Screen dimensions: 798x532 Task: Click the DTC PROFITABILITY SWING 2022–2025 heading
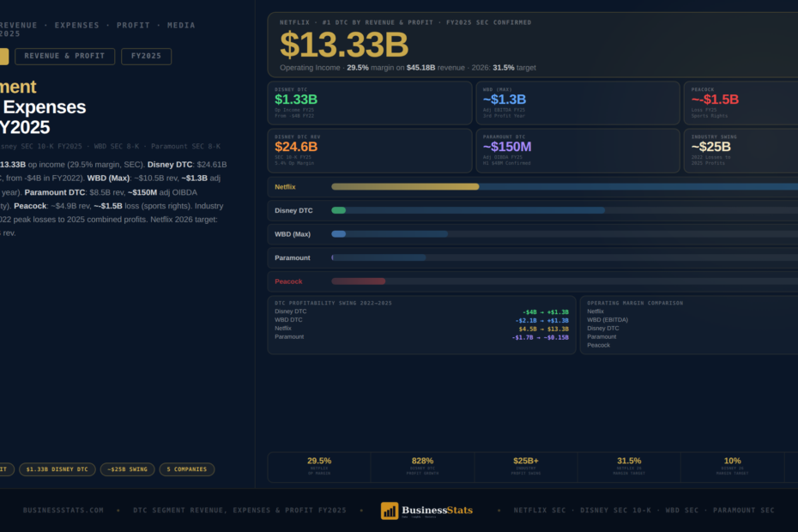coord(333,303)
